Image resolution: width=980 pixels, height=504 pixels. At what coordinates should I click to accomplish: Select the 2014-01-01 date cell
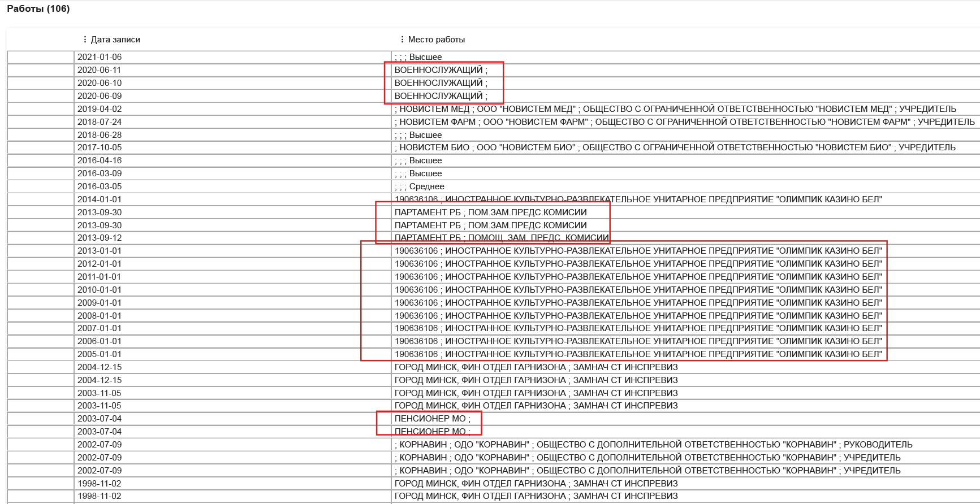pyautogui.click(x=100, y=199)
